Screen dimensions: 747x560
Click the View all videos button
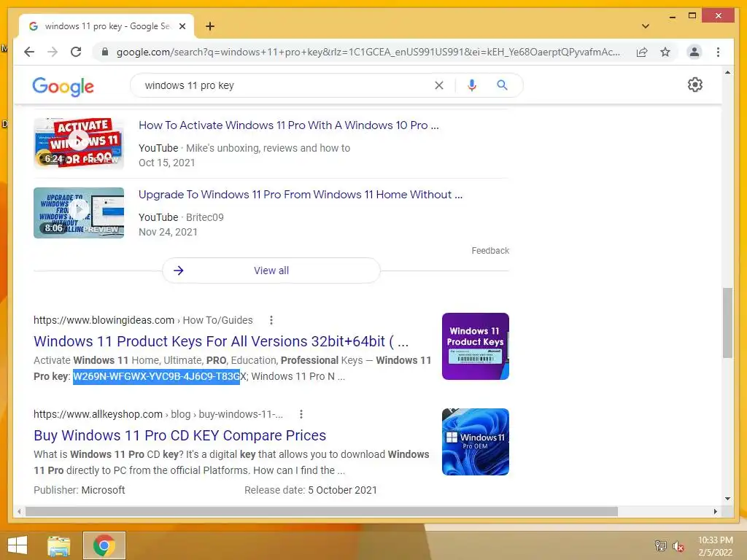[x=271, y=271]
